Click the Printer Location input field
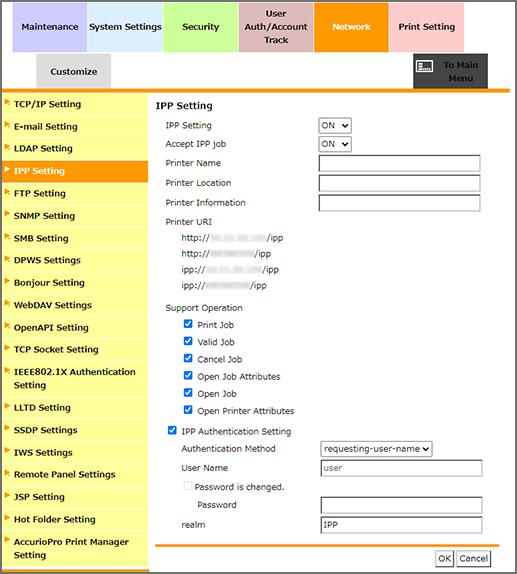517x574 pixels. point(399,183)
